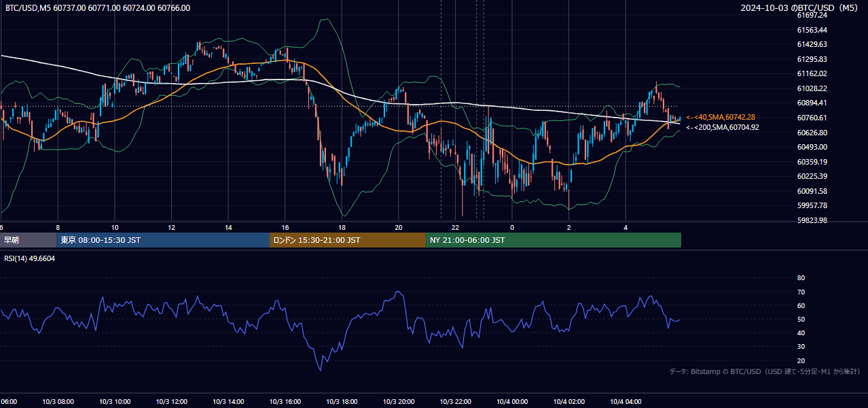Select the ロンドン 15:30-21:00 JST session bar
The height and width of the screenshot is (408, 868).
click(x=348, y=240)
